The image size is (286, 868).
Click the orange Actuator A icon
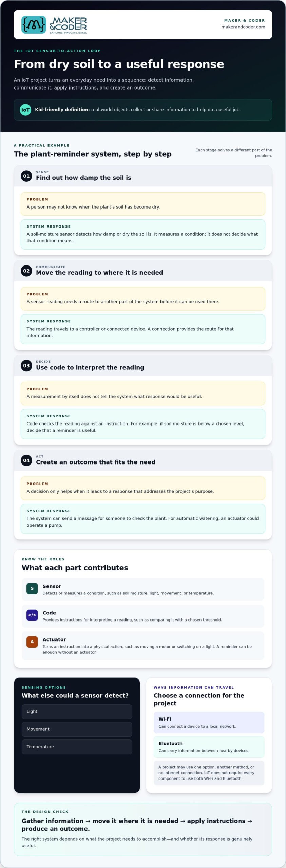tap(32, 642)
